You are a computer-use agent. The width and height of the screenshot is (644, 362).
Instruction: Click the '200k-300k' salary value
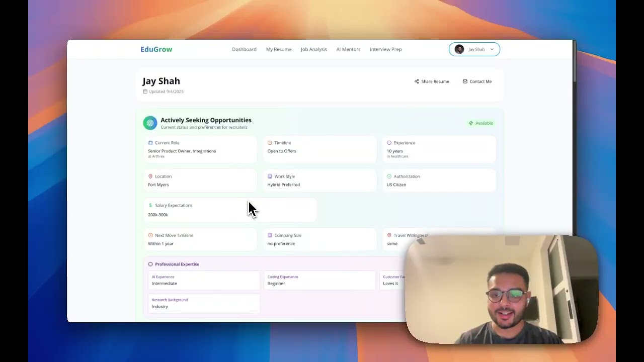(158, 215)
